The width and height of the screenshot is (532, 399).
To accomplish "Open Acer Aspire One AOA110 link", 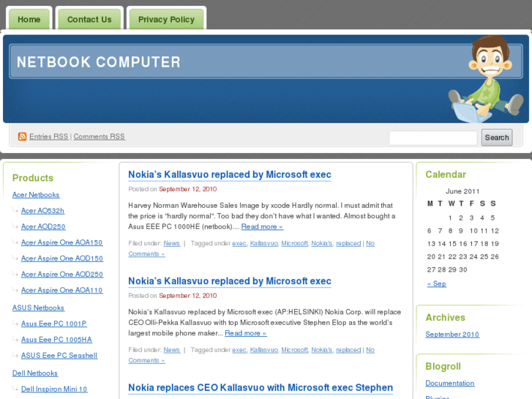I will [61, 291].
